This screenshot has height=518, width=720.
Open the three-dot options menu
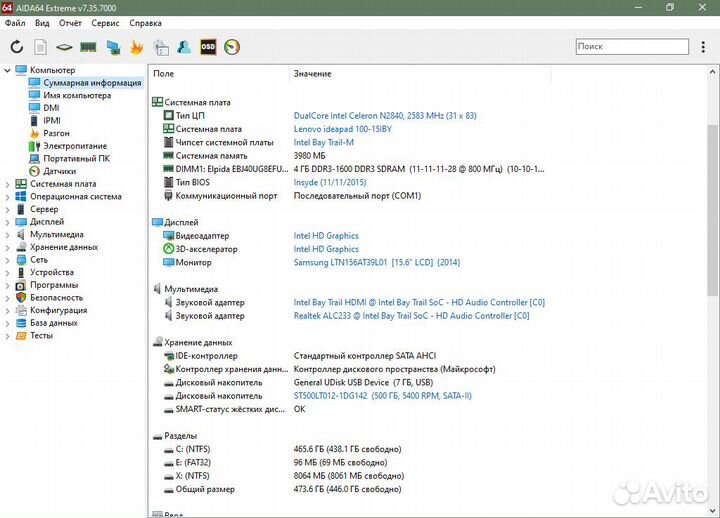click(703, 47)
